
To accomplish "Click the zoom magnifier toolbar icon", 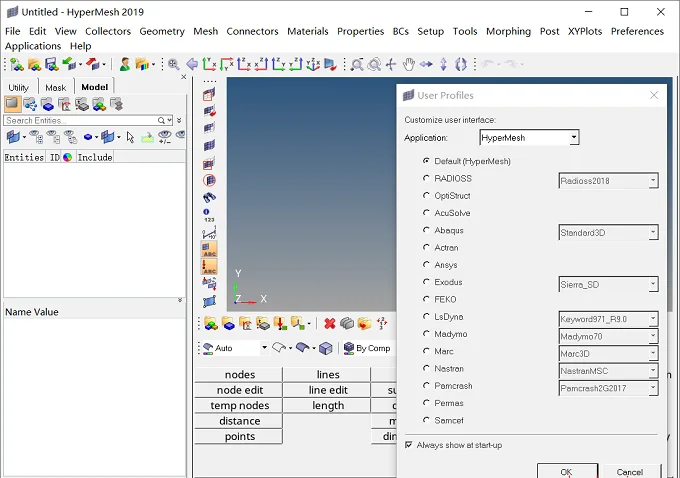I will 174,65.
